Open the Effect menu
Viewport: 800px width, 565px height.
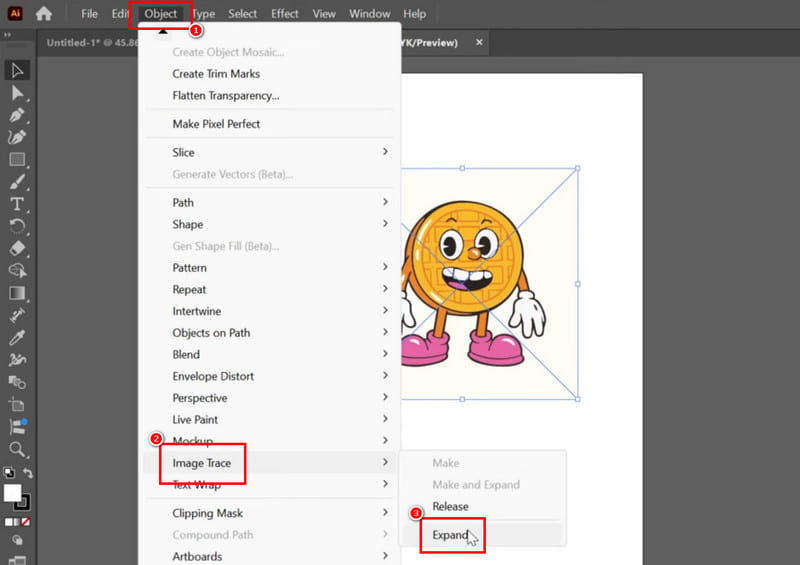coord(284,14)
